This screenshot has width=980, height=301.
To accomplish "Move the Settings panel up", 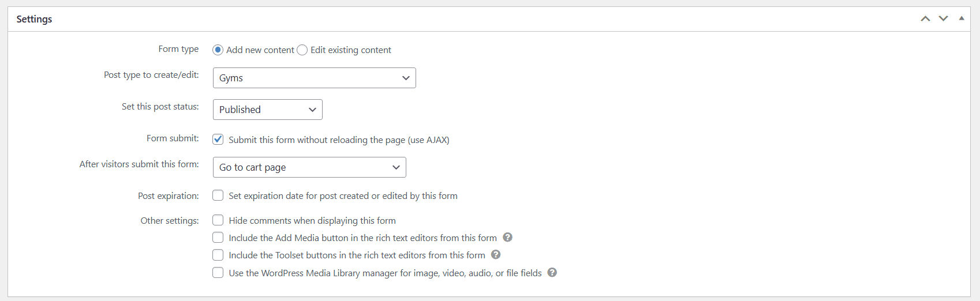I will point(925,18).
